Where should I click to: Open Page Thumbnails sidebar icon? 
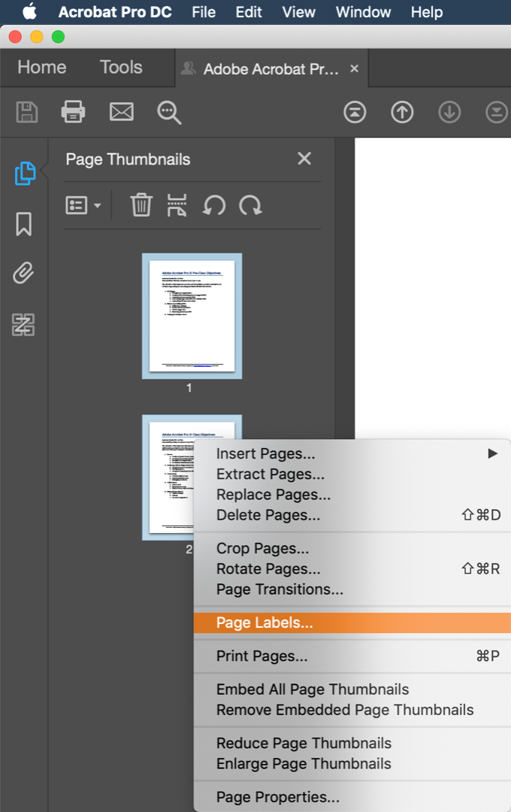[x=24, y=174]
